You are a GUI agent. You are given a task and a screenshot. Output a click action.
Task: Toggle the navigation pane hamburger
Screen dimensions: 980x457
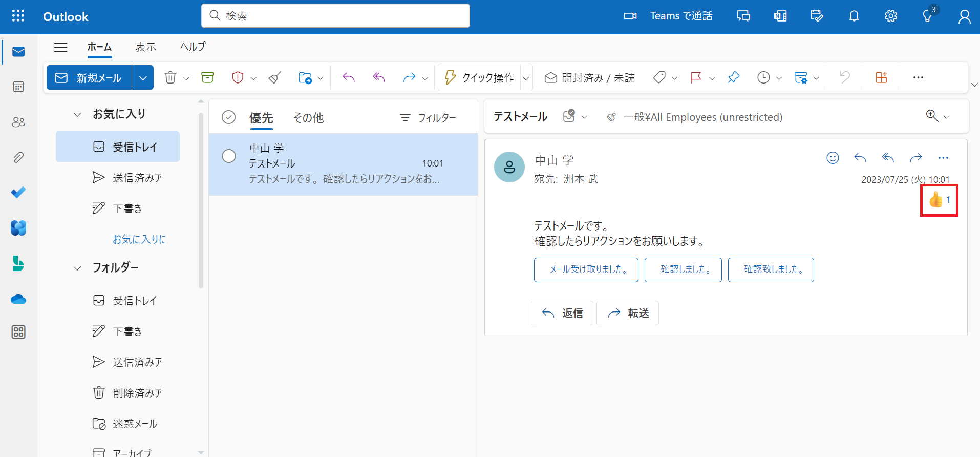pyautogui.click(x=61, y=47)
